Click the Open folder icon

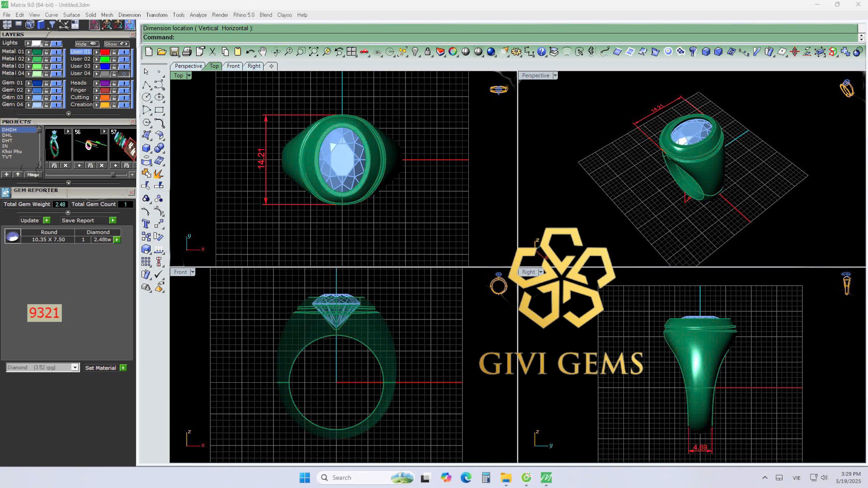pos(161,52)
